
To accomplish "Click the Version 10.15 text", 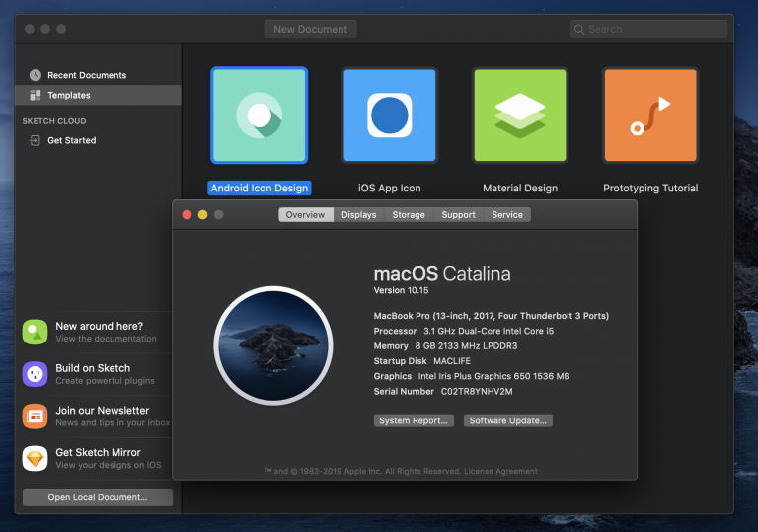I will [x=401, y=290].
